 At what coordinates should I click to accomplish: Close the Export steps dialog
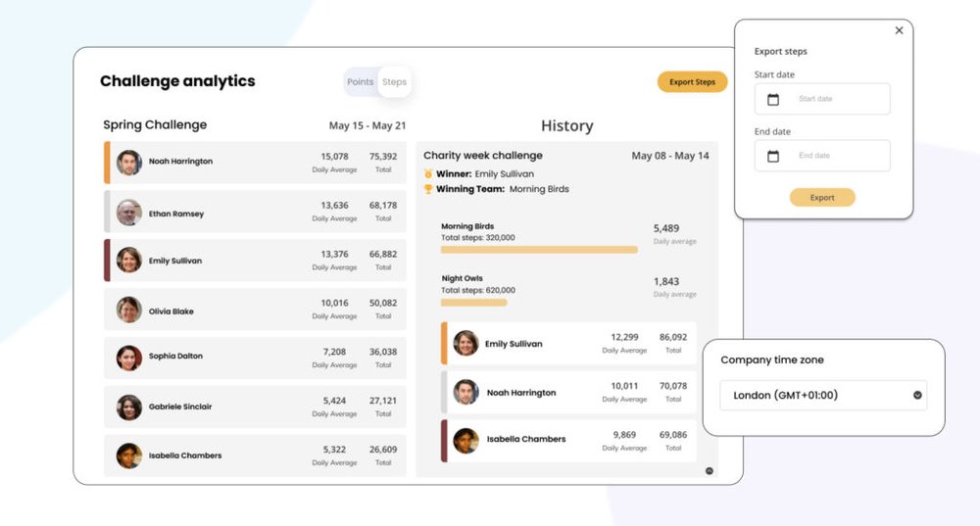tap(899, 30)
